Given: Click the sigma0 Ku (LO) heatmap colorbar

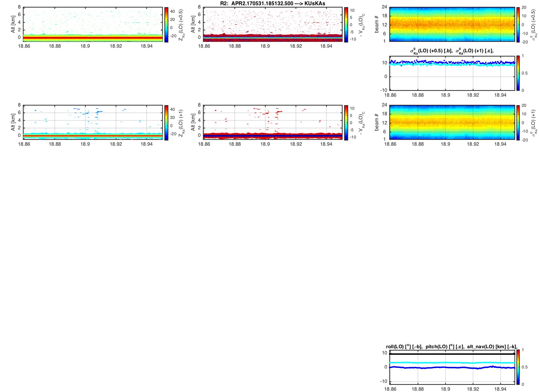Looking at the screenshot, I should click(518, 24).
